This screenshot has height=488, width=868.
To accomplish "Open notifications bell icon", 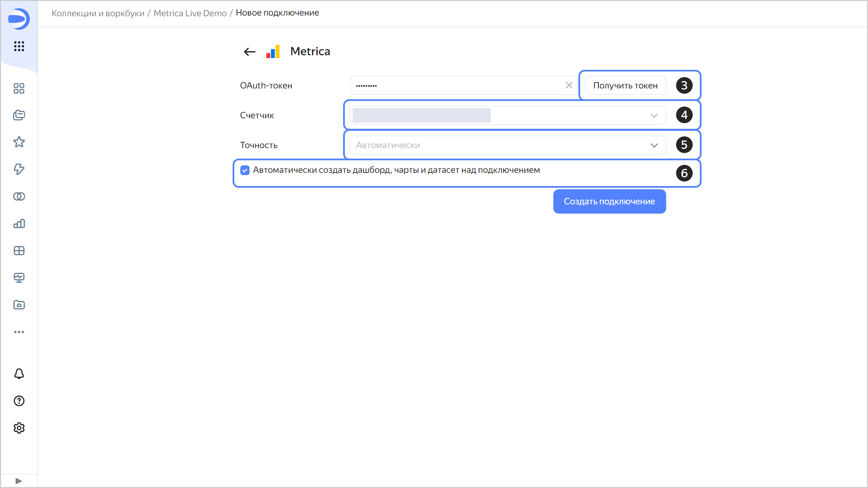I will pos(19,374).
